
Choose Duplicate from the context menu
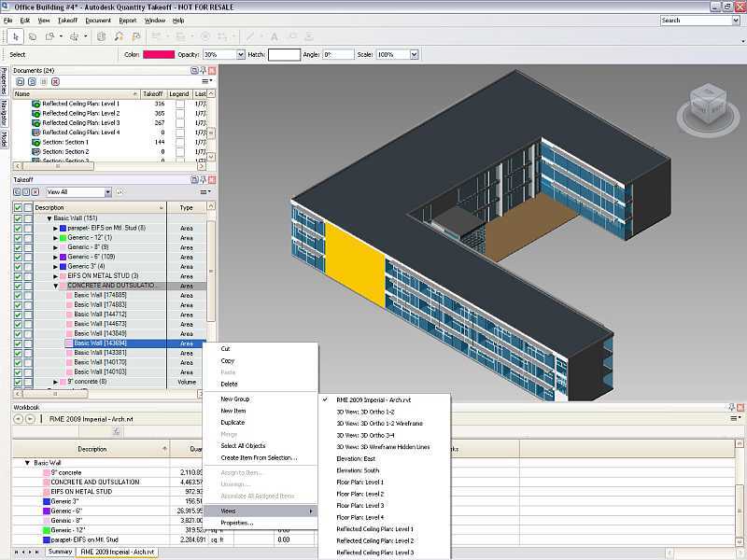pos(233,423)
